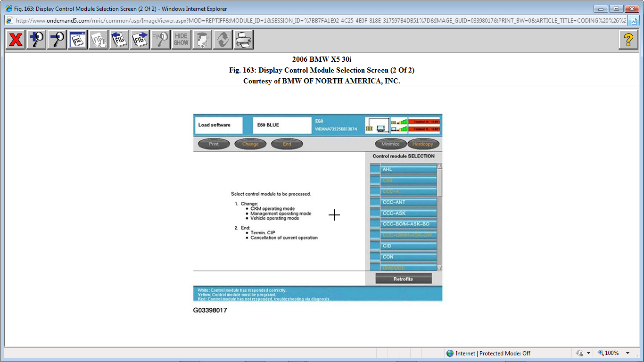Click the Courtesy of BMW credit line
Screen dimensions: 644x362
click(x=322, y=81)
